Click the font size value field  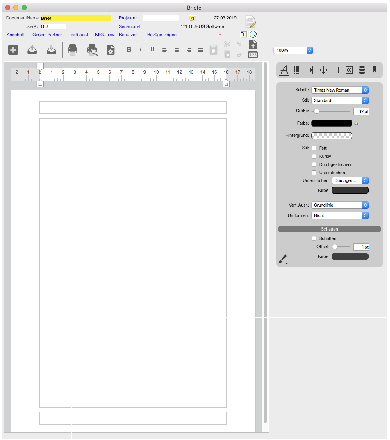(x=361, y=111)
